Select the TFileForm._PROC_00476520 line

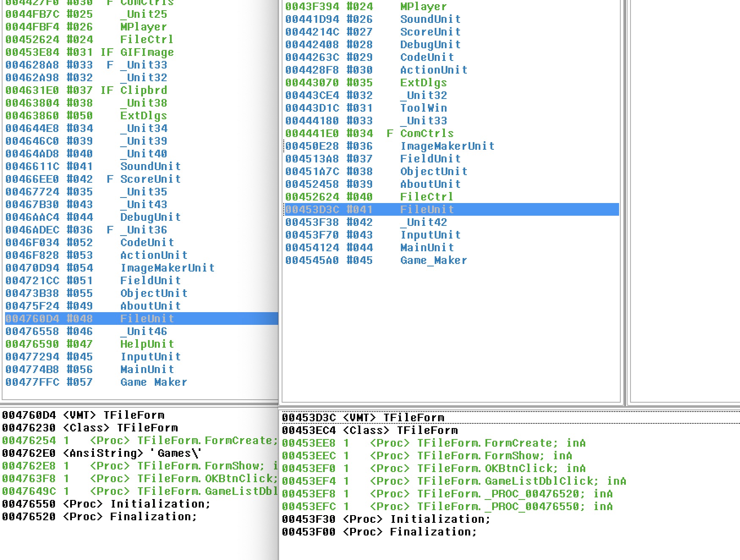[447, 494]
